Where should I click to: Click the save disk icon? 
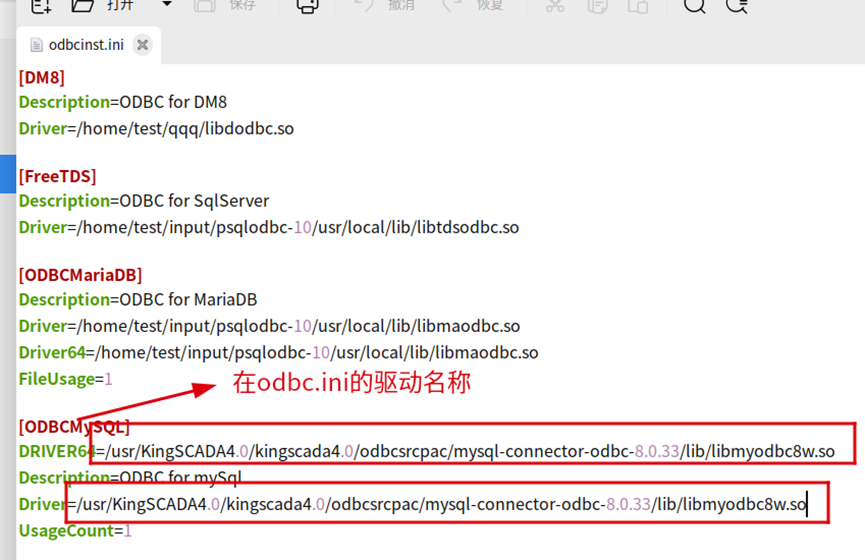pos(205,6)
